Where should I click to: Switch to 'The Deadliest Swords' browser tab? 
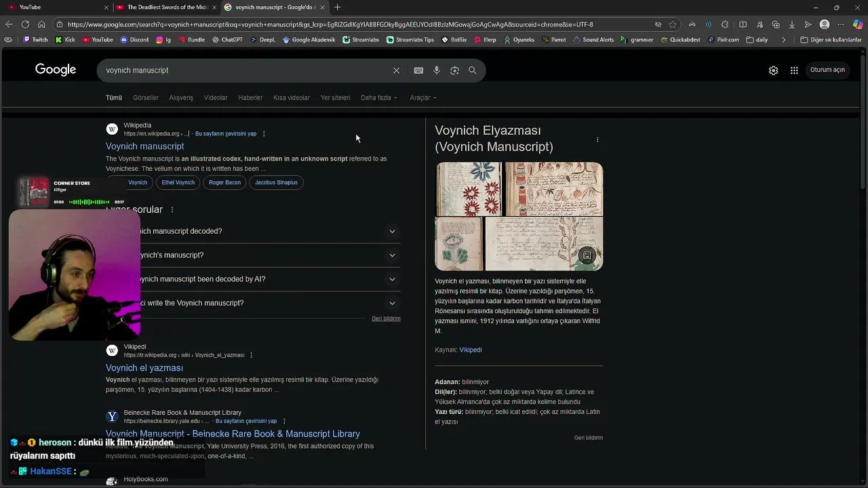pos(166,7)
